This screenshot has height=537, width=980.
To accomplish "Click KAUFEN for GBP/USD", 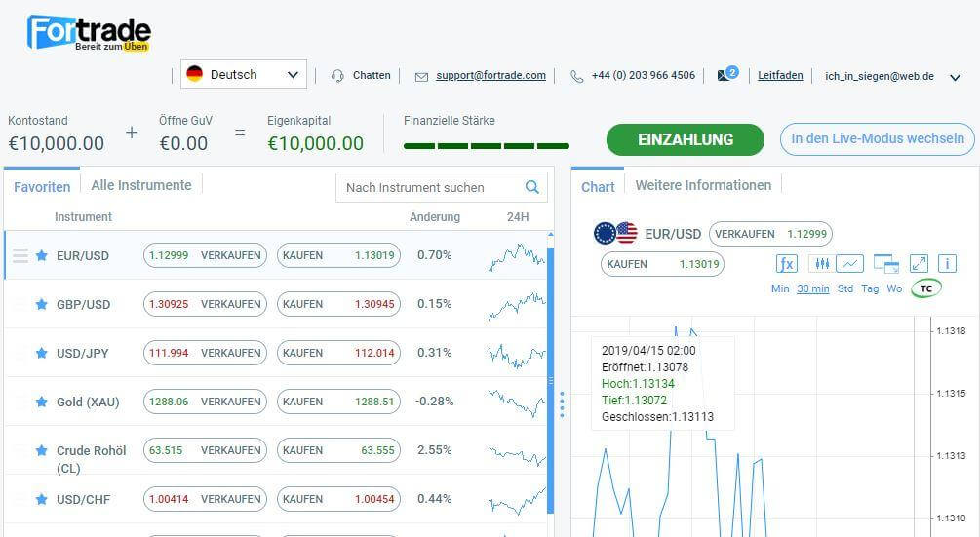I will pyautogui.click(x=338, y=304).
